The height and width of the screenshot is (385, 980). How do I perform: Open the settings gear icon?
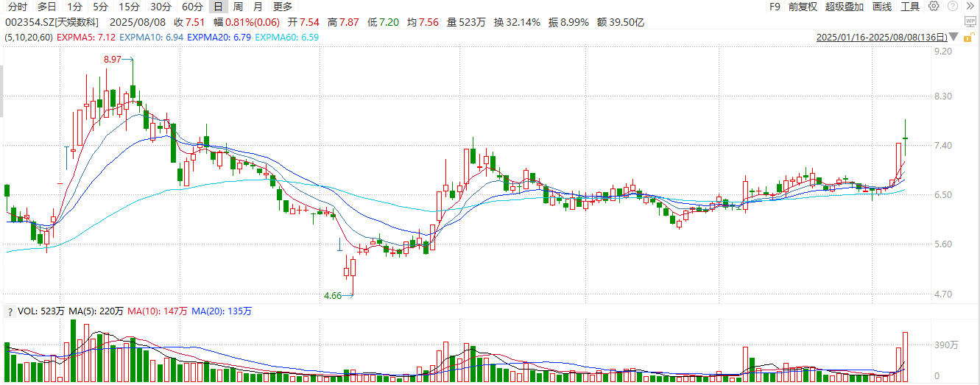click(x=934, y=7)
